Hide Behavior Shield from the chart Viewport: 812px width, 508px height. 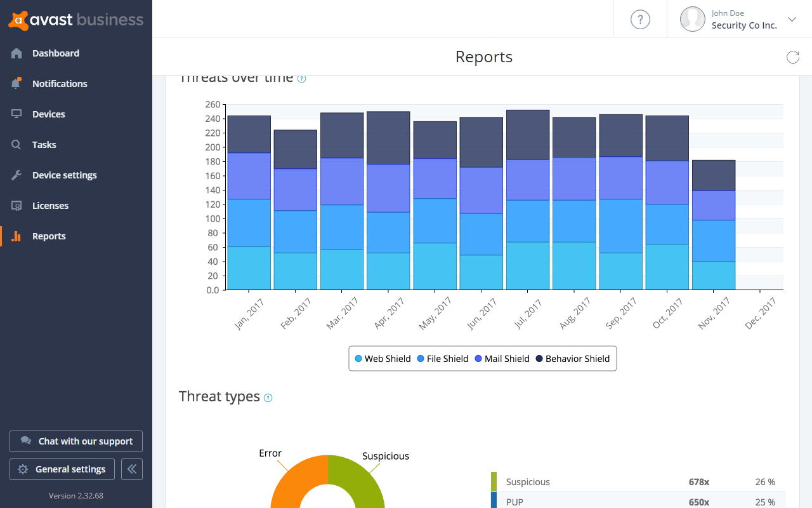tap(572, 358)
